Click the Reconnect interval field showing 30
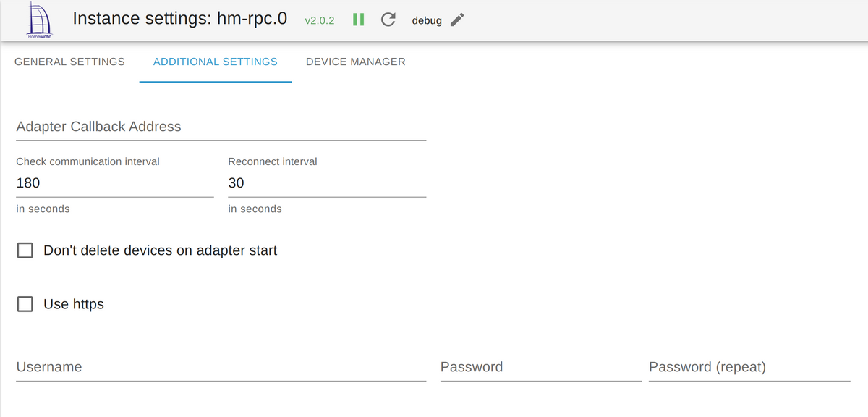The width and height of the screenshot is (868, 417). [x=327, y=183]
